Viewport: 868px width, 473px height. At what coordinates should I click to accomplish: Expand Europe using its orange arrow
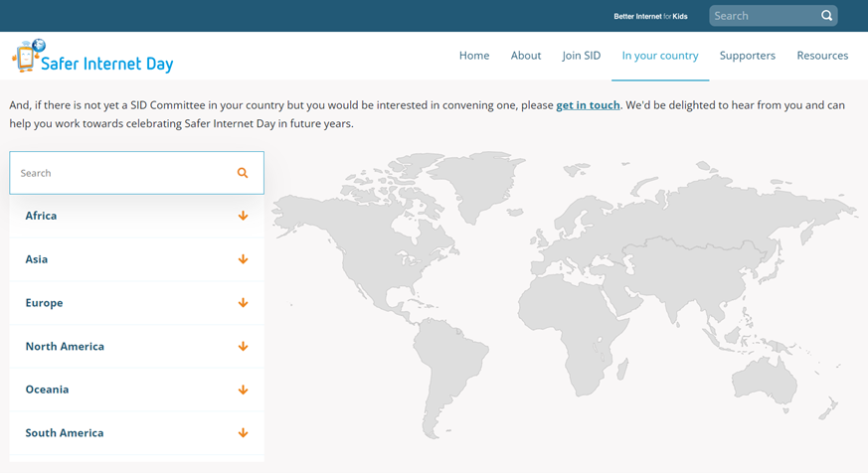coord(243,303)
